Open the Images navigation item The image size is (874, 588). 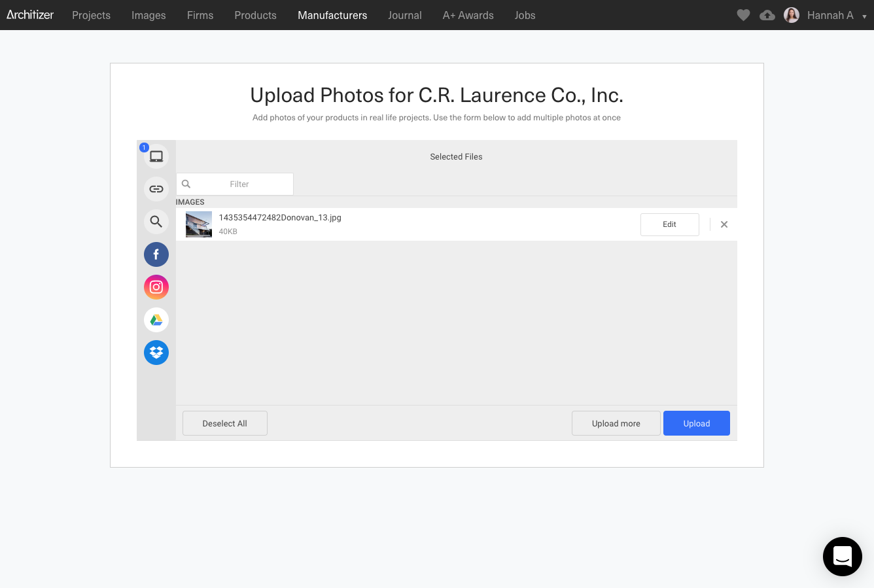tap(149, 15)
